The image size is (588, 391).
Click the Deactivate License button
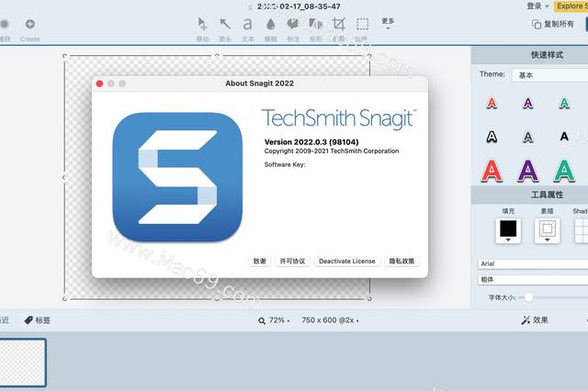pos(347,261)
